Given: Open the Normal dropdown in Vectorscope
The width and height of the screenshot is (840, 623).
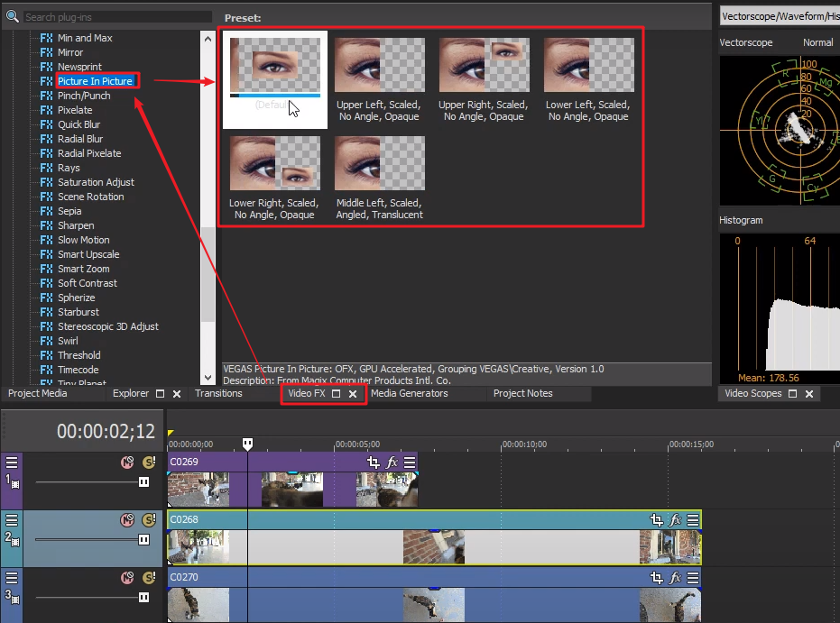Looking at the screenshot, I should (818, 42).
